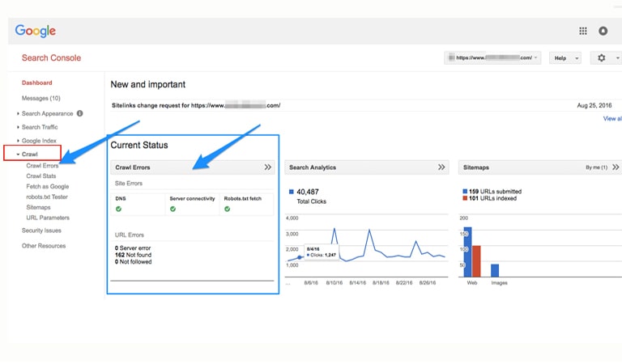Click the blue Web bar in Sitemaps chart

coord(467,252)
